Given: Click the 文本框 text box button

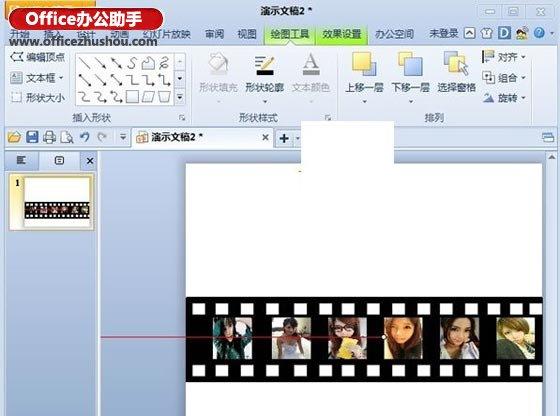Looking at the screenshot, I should point(36,77).
